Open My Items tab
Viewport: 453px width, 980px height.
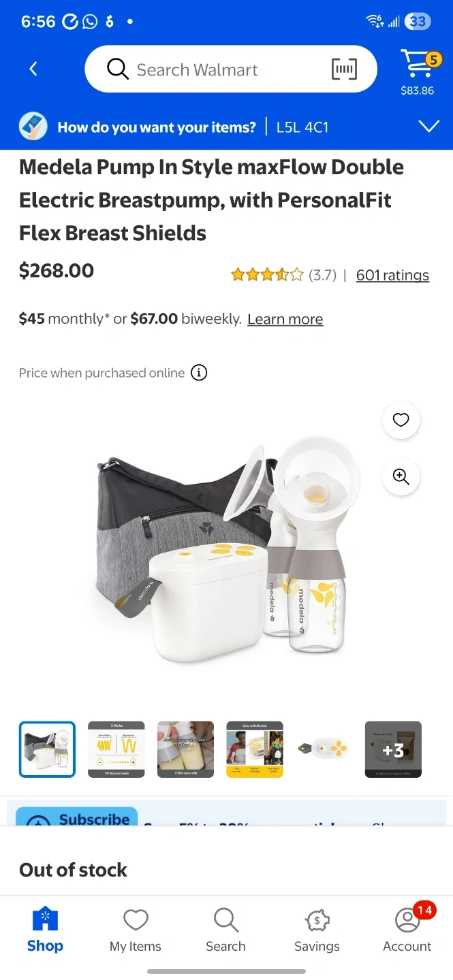tap(136, 930)
